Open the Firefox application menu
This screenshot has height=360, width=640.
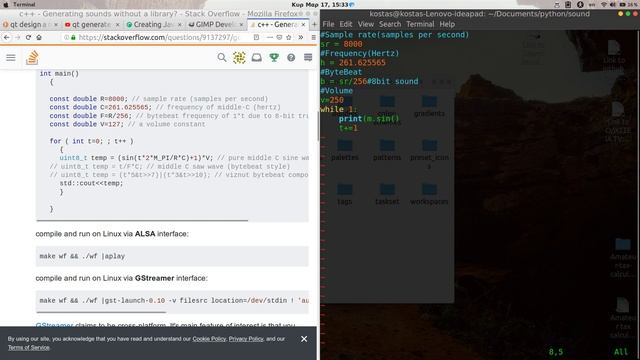313,37
